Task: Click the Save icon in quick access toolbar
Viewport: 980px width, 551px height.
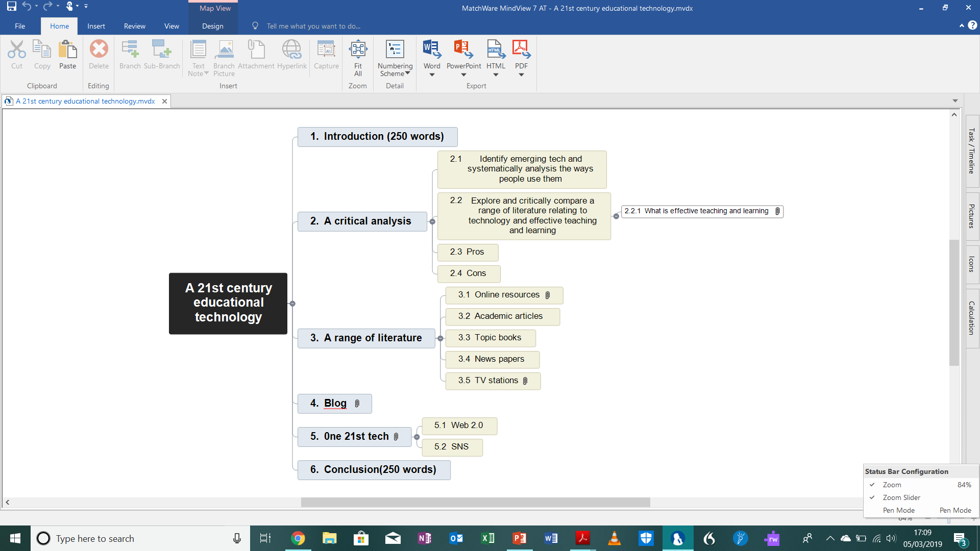Action: 11,7
